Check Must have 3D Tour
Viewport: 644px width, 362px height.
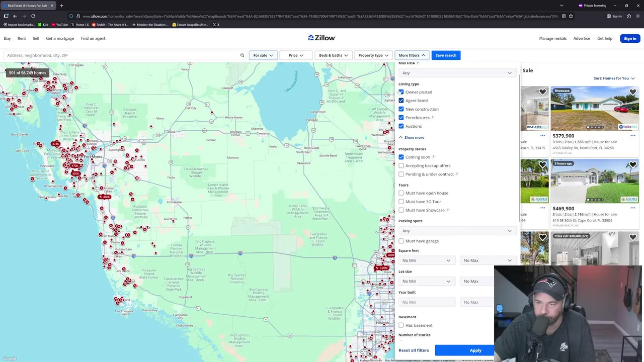point(401,202)
